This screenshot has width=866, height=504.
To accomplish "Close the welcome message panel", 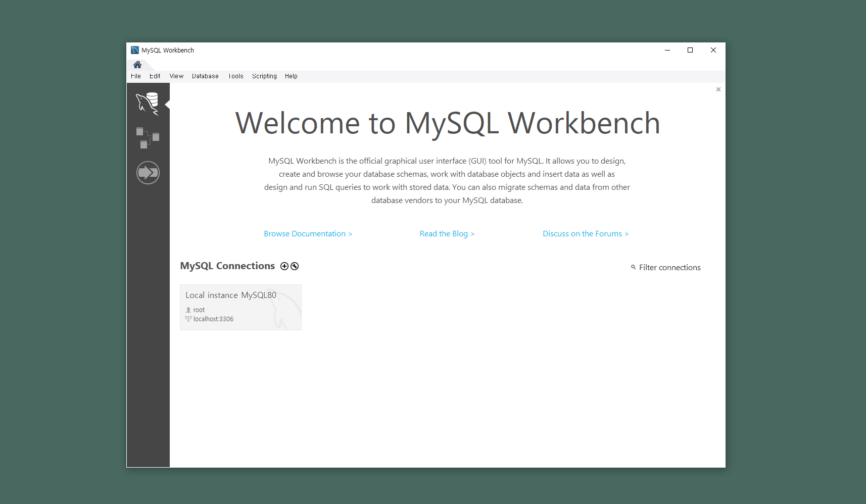I will pyautogui.click(x=718, y=89).
